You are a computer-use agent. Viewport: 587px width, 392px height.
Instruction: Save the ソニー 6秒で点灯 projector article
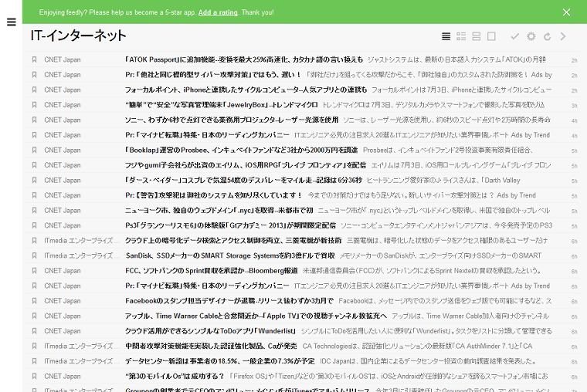pos(34,120)
